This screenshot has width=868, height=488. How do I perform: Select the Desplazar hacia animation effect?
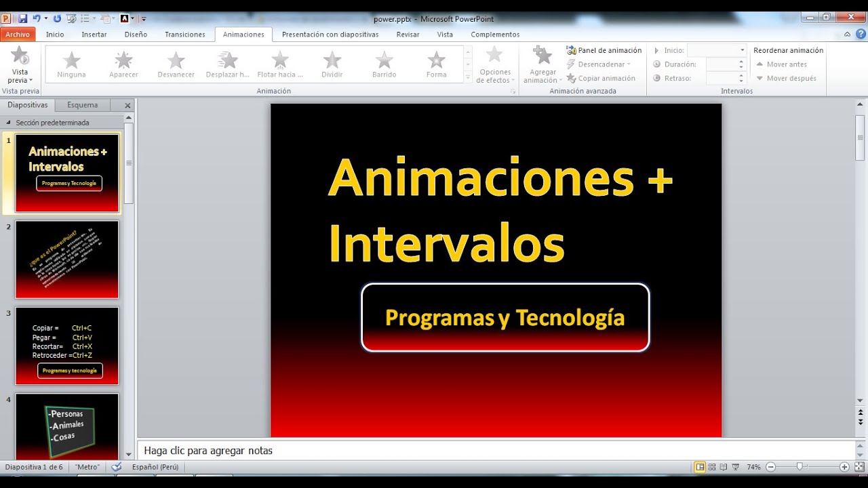[228, 64]
